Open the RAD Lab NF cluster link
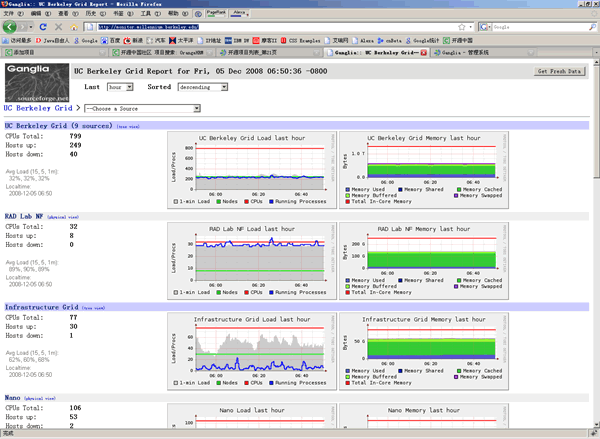This screenshot has height=439, width=600. pos(25,215)
